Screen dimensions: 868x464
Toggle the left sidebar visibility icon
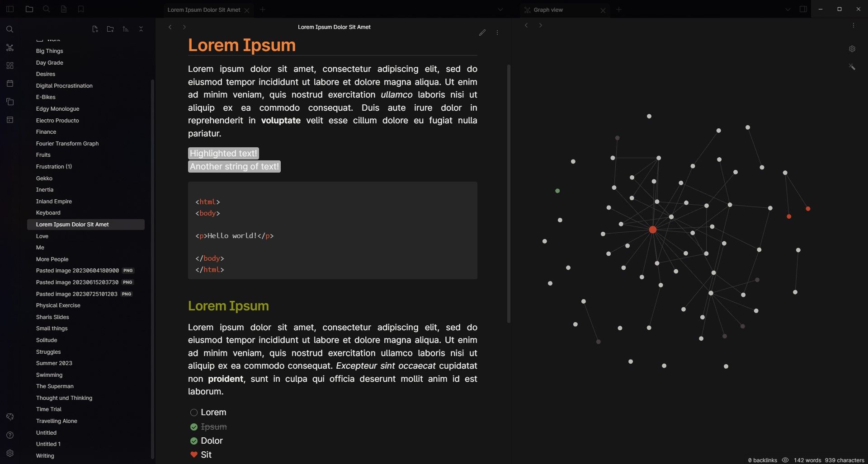point(10,9)
